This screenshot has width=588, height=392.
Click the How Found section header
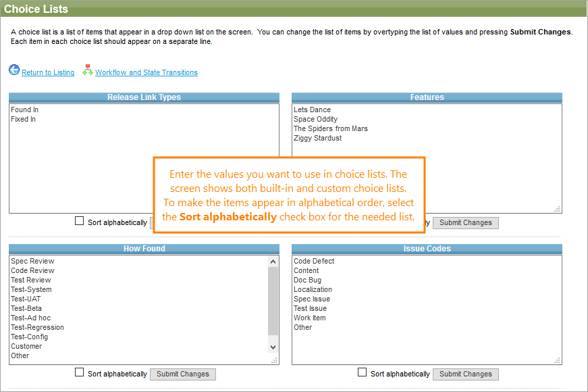[144, 249]
